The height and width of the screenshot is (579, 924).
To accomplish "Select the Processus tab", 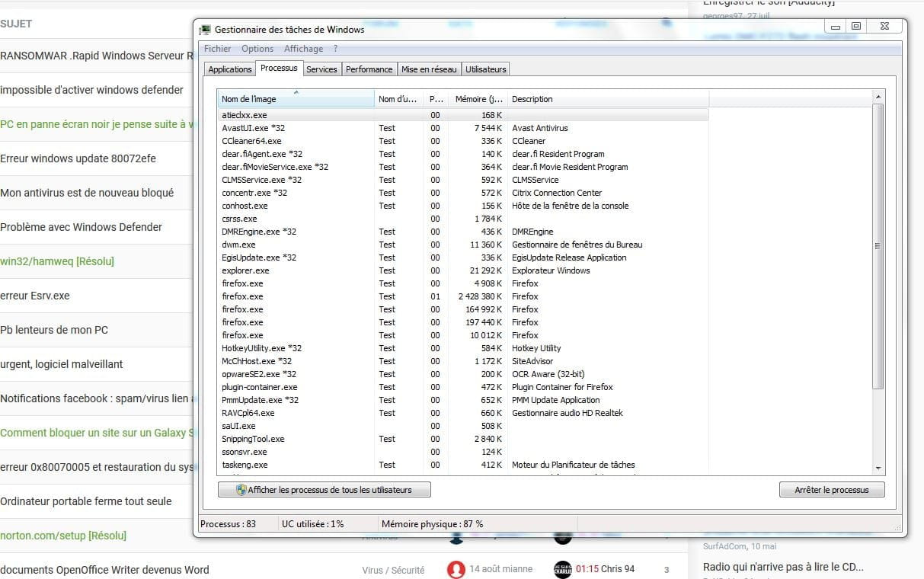I will (279, 68).
